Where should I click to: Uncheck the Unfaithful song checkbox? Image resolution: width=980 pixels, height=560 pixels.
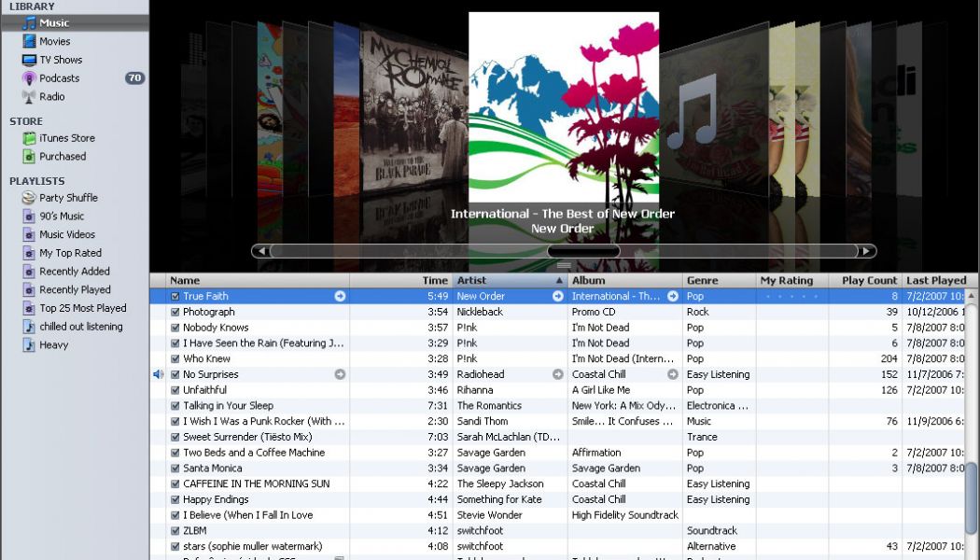coord(175,390)
